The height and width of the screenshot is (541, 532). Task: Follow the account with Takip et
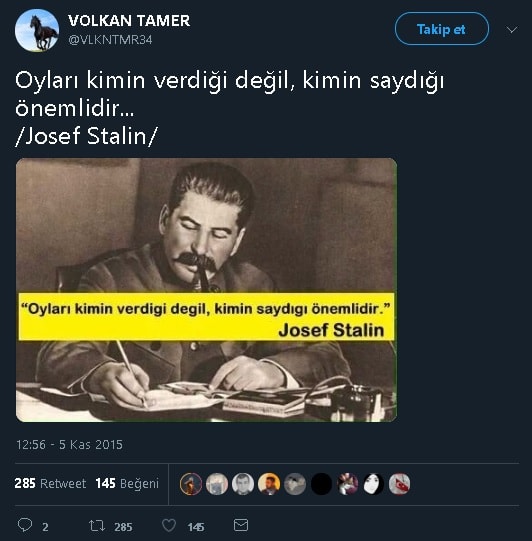tap(442, 29)
